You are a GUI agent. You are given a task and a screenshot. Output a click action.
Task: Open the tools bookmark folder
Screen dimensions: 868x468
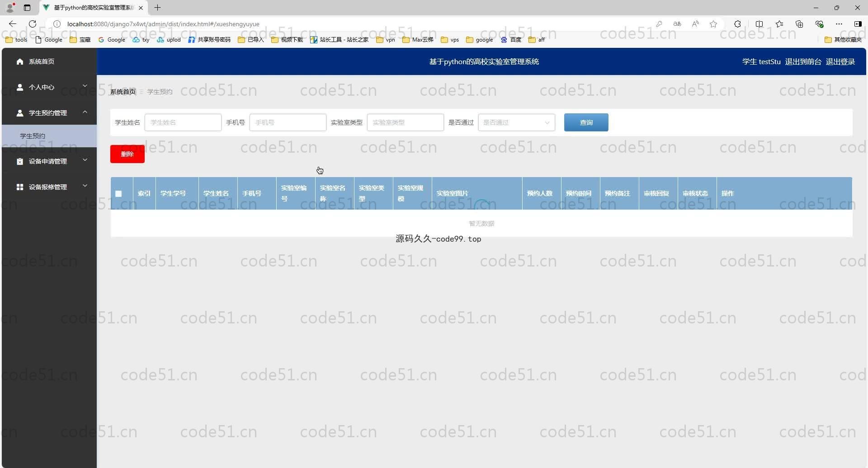point(16,40)
